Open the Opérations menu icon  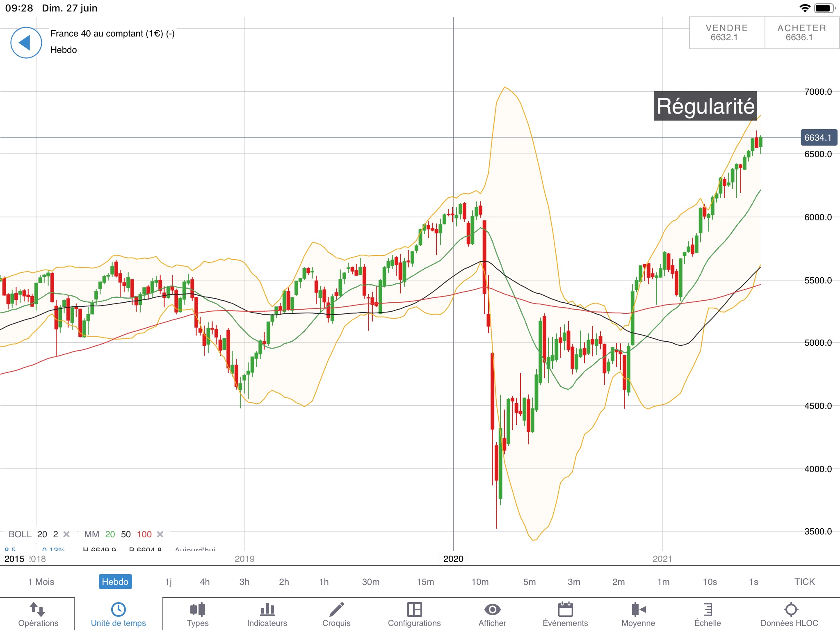click(38, 610)
